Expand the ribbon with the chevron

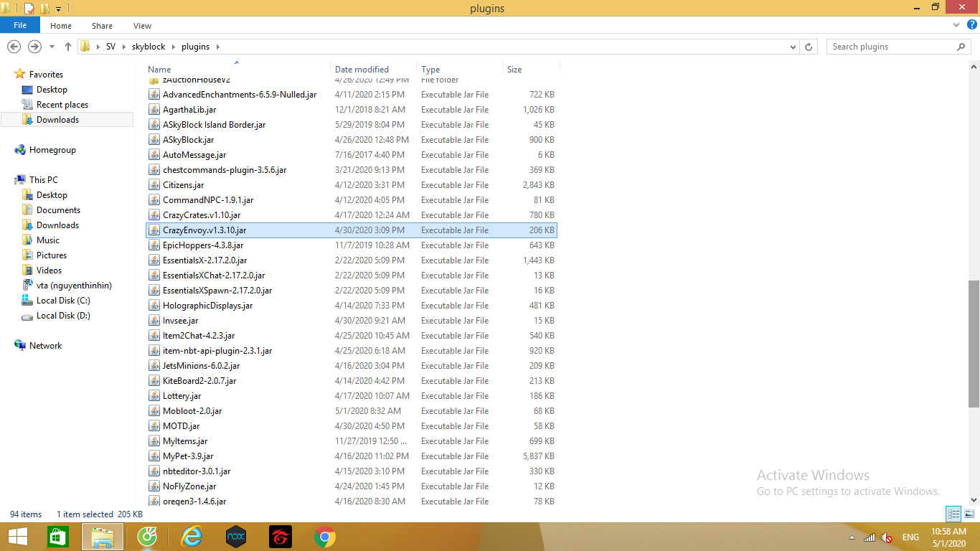tap(956, 25)
